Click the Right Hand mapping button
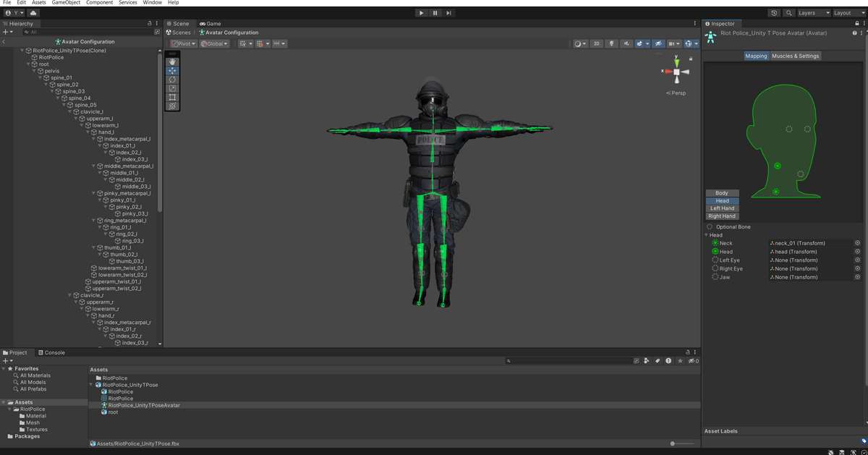 pos(722,216)
